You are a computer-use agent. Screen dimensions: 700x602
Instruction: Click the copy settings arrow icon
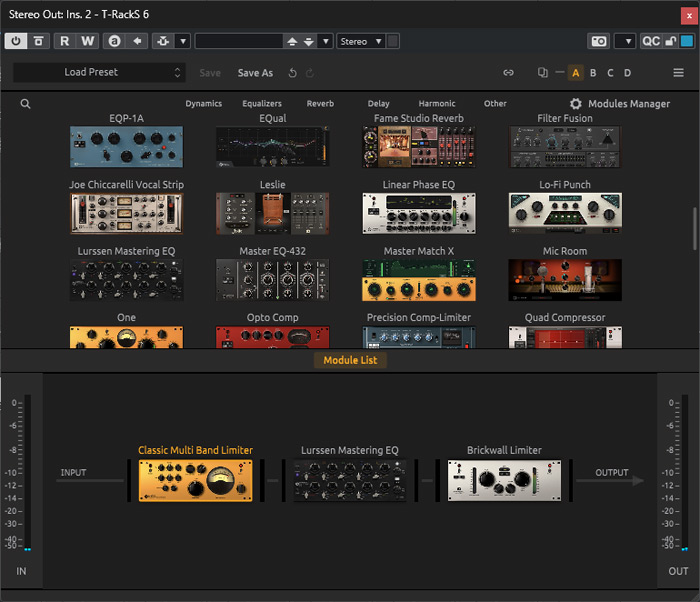point(137,41)
